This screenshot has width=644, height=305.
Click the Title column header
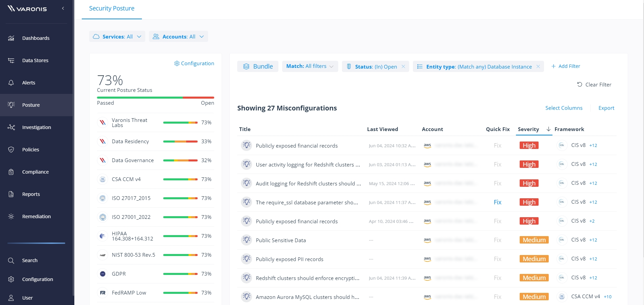245,129
